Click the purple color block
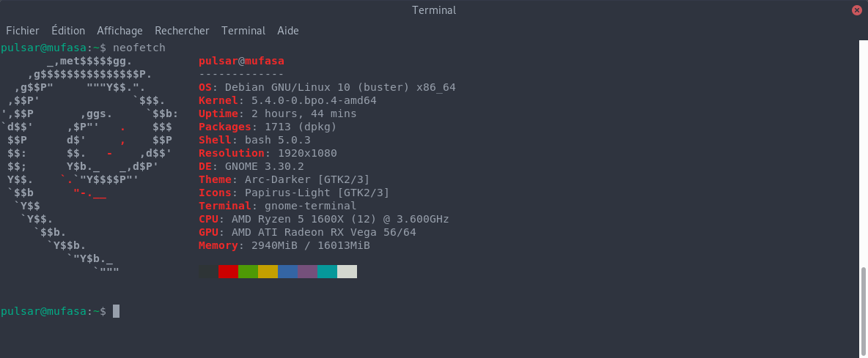868x358 pixels. [x=308, y=272]
